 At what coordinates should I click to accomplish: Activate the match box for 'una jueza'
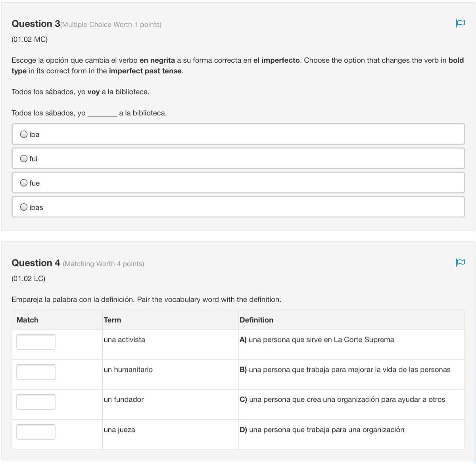point(36,432)
